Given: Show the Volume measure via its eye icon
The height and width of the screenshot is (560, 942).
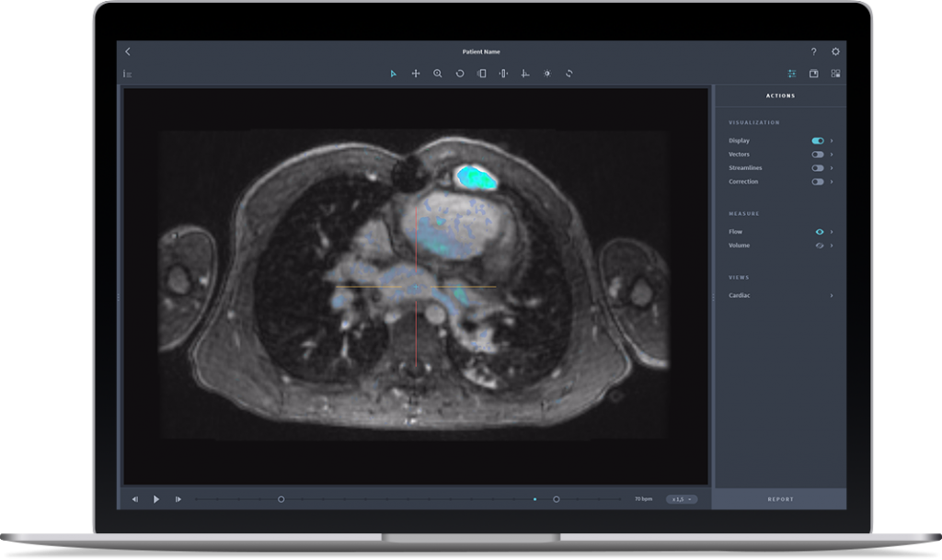Looking at the screenshot, I should pyautogui.click(x=819, y=246).
